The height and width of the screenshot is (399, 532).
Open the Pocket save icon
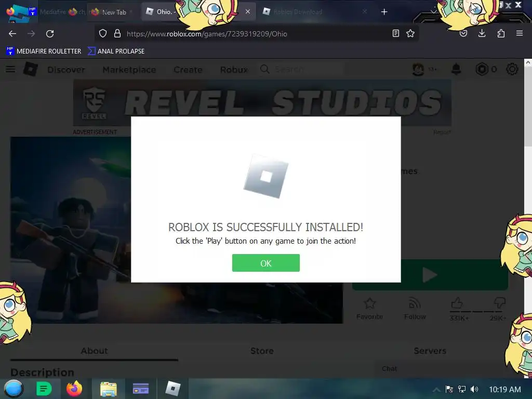click(x=463, y=34)
